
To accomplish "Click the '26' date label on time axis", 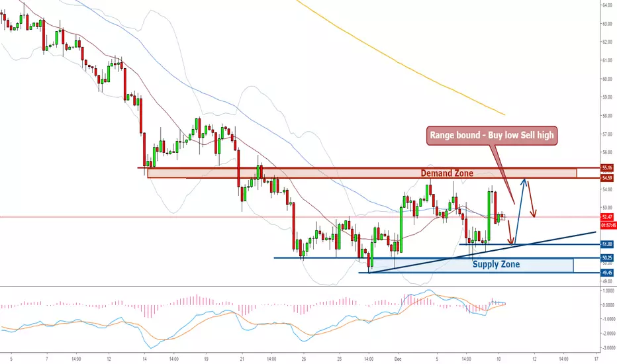I will (304, 359).
